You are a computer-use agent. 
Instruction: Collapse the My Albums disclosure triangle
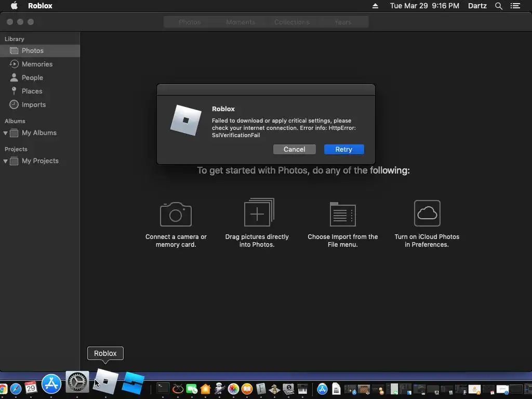pyautogui.click(x=5, y=133)
